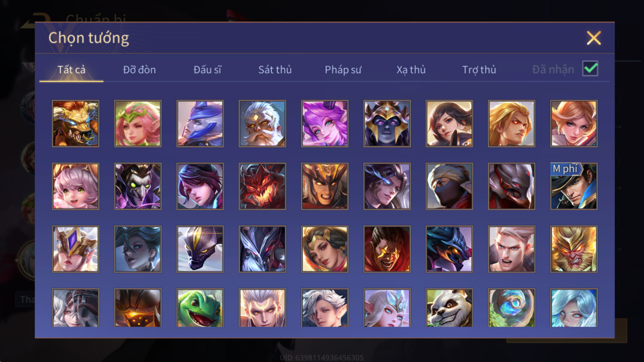Pick the green frog hero portrait
The width and height of the screenshot is (644, 362).
pyautogui.click(x=200, y=308)
